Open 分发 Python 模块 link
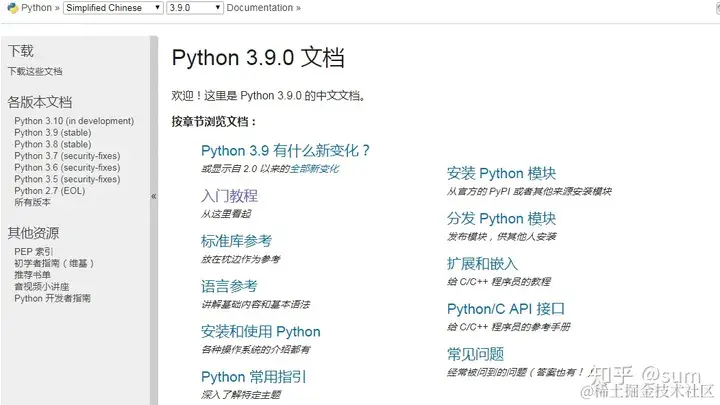 tap(501, 219)
